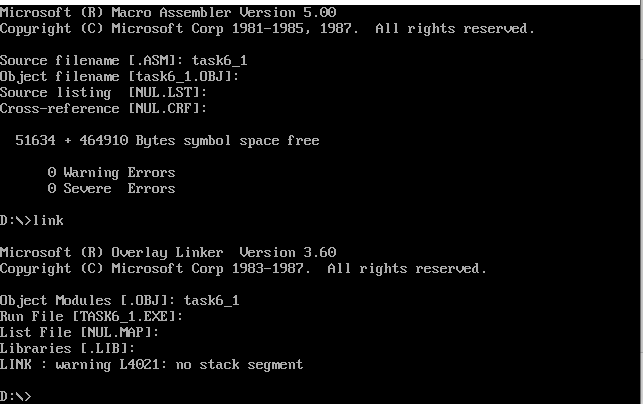Image resolution: width=643 pixels, height=404 pixels.
Task: Click the Object Modules [.OBJ] prompt line
Action: [x=119, y=301]
